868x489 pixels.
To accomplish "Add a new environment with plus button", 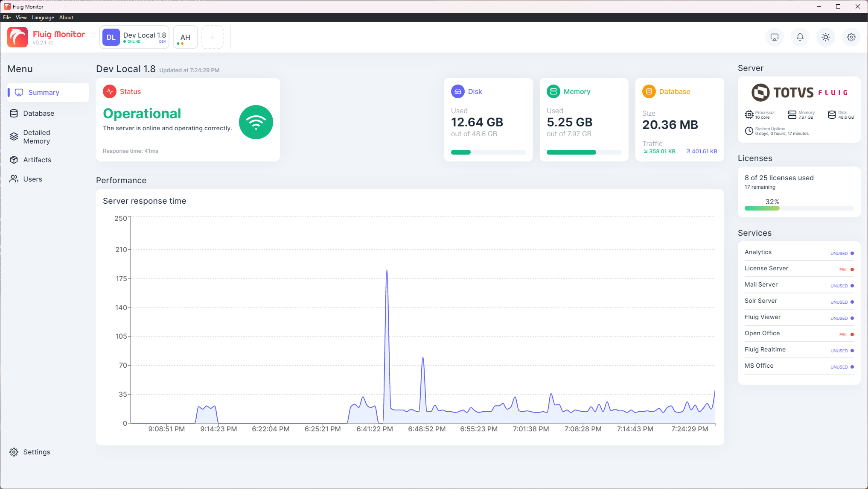I will click(x=213, y=37).
